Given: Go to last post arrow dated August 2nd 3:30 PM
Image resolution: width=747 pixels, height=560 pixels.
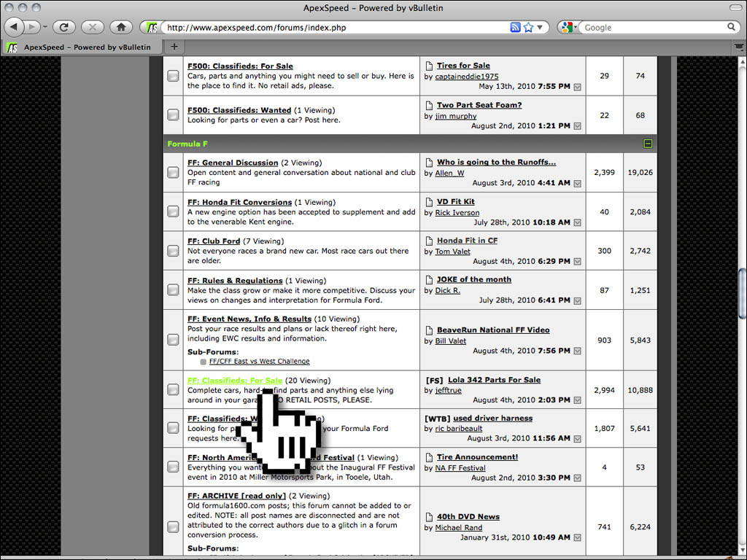Looking at the screenshot, I should point(578,478).
